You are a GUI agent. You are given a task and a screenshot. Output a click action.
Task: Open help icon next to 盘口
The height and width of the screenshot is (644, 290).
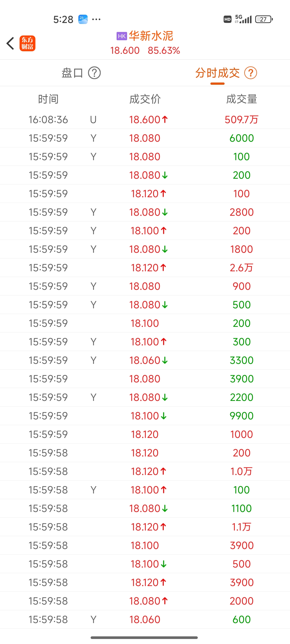94,73
